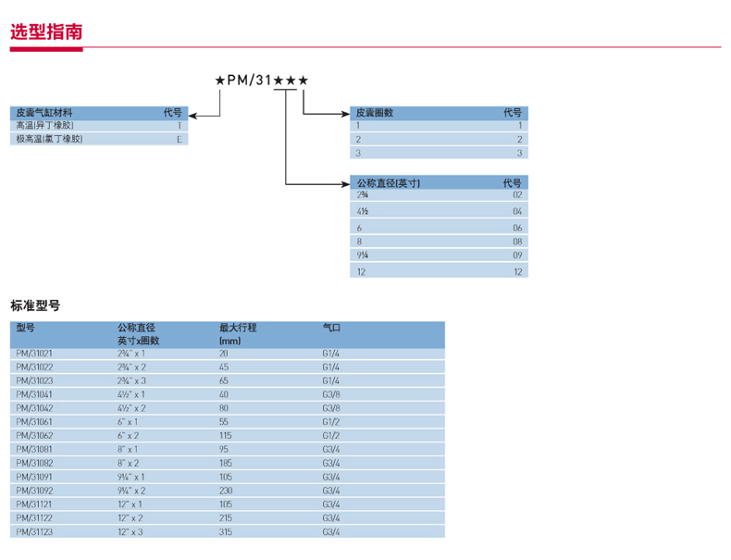Screen dimensions: 731x560
Task: Click the 型号 column header
Action: tap(25, 328)
